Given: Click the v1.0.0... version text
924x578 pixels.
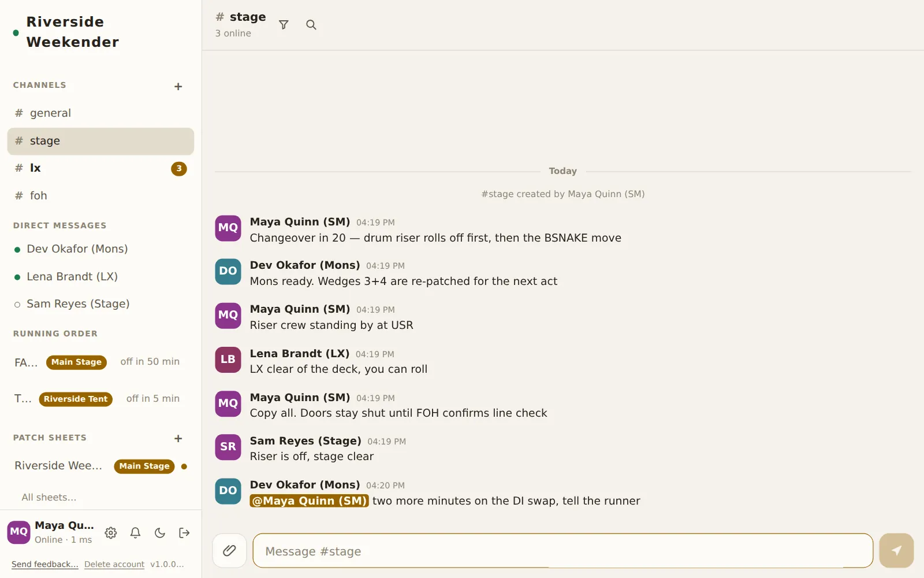Looking at the screenshot, I should click(x=167, y=565).
